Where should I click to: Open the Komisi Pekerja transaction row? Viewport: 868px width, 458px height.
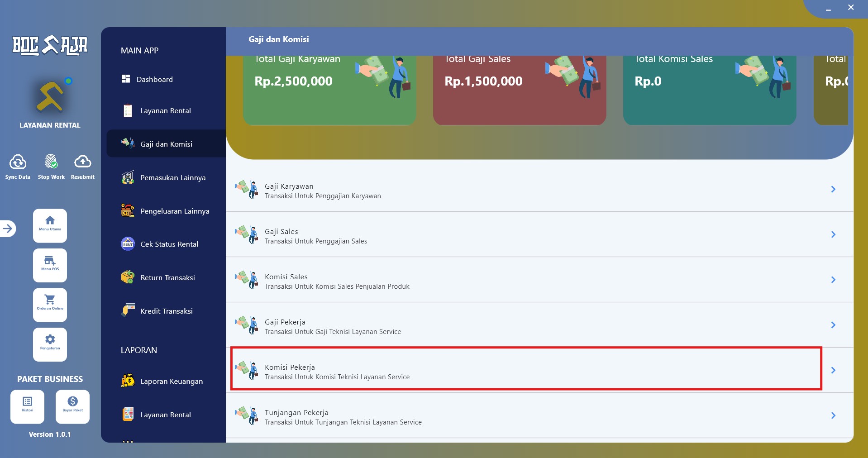point(539,370)
